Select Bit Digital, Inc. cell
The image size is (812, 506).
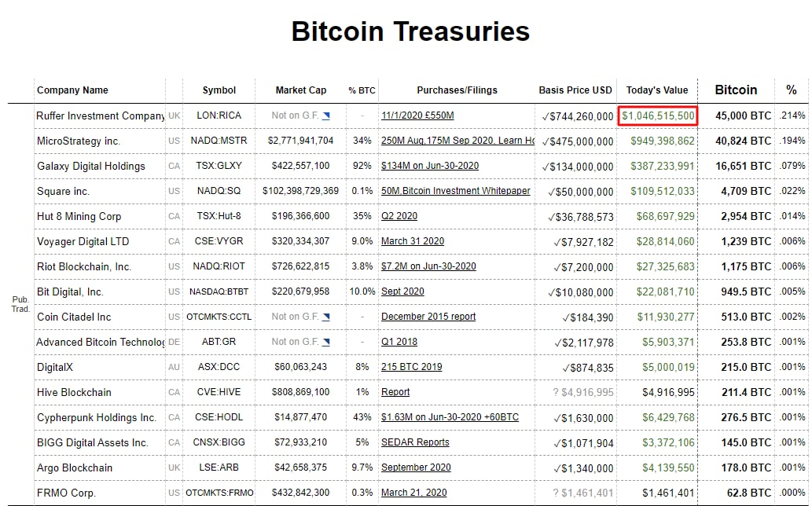[x=100, y=291]
